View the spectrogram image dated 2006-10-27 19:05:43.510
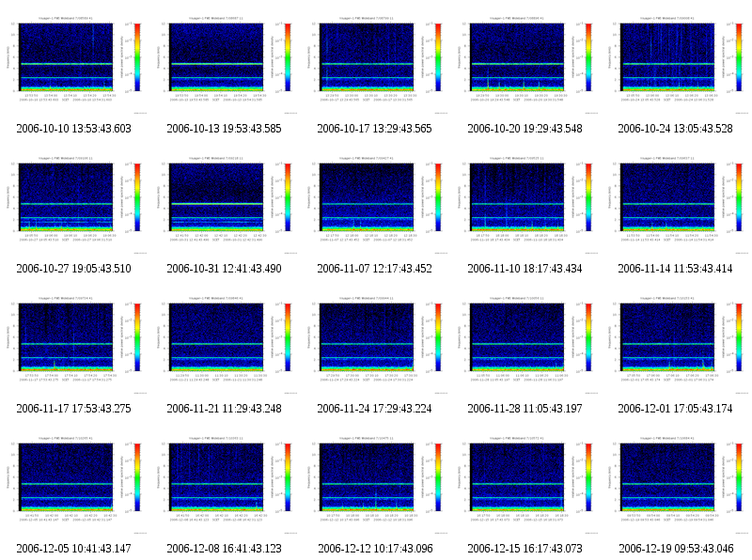 [x=76, y=204]
